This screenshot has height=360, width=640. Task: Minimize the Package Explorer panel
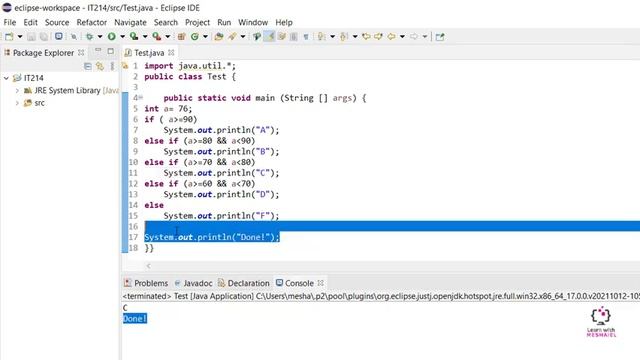tap(98, 51)
